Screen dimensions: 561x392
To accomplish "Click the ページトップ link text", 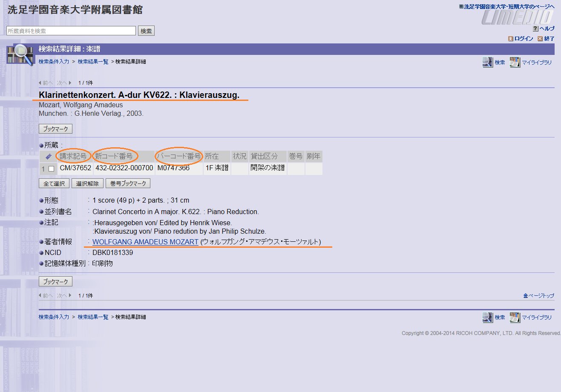I will point(541,295).
